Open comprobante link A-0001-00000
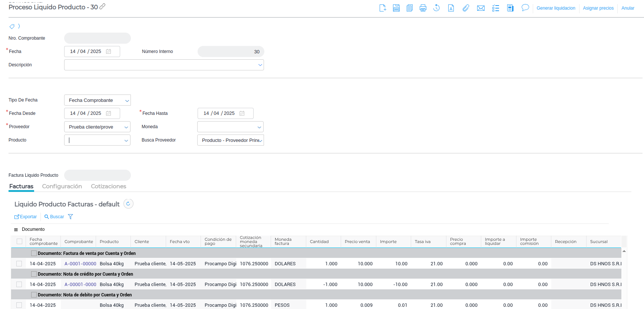 (80, 264)
